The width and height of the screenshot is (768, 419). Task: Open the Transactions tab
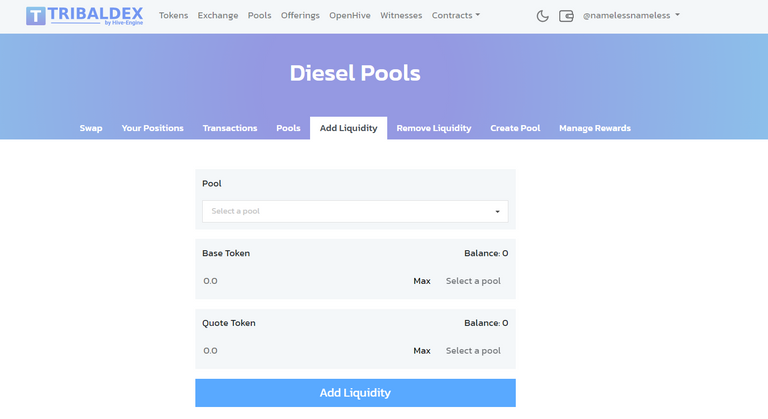(230, 128)
